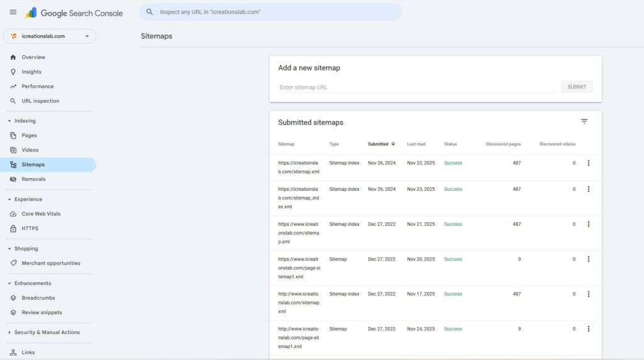The width and height of the screenshot is (644, 360).
Task: Click the Sitemap column header
Action: tap(286, 144)
